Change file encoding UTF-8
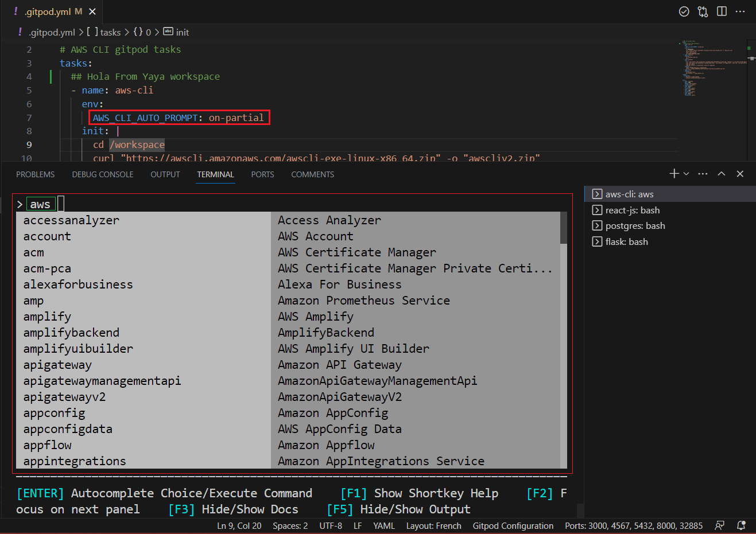The height and width of the screenshot is (534, 756). pos(331,526)
